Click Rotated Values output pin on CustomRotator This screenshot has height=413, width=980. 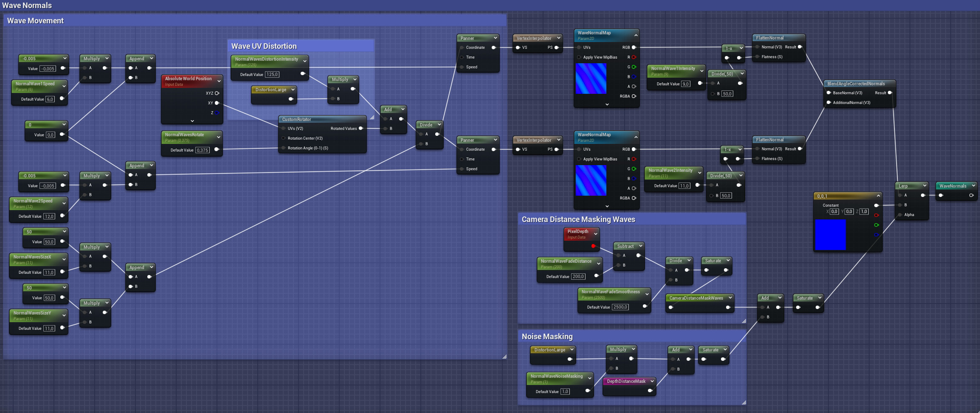coord(361,129)
